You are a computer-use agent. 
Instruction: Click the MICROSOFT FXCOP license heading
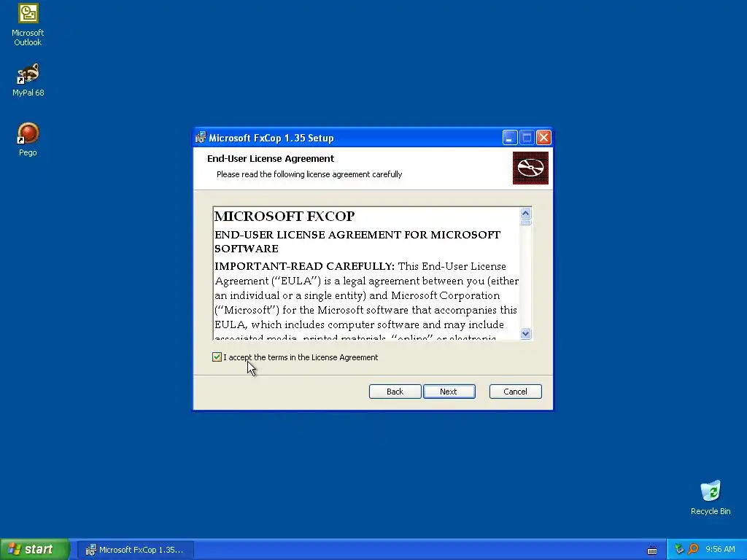[x=285, y=216]
